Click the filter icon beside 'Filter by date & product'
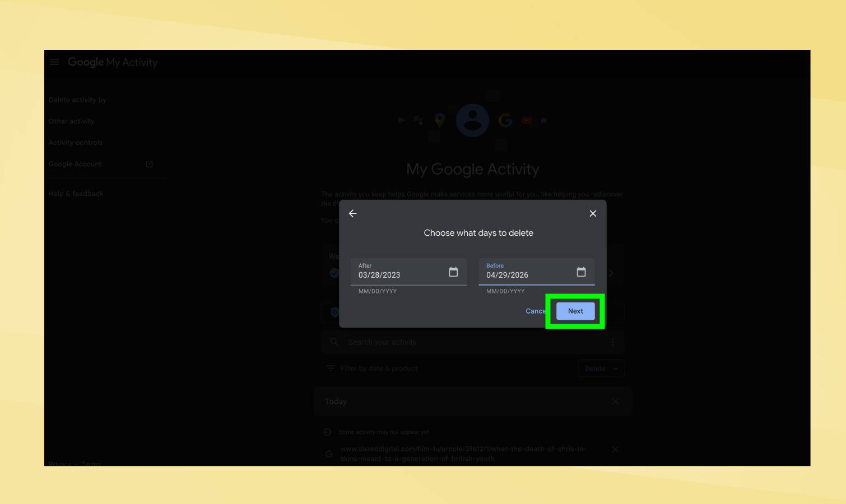The width and height of the screenshot is (846, 504). pos(331,368)
